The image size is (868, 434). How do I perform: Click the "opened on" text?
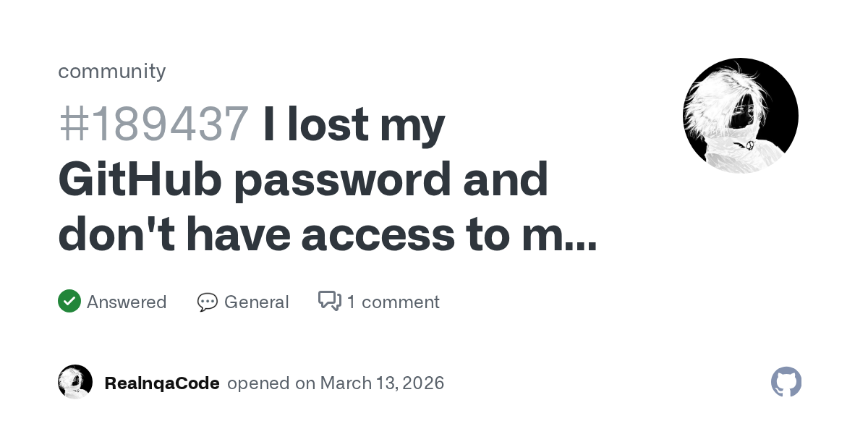tap(271, 383)
